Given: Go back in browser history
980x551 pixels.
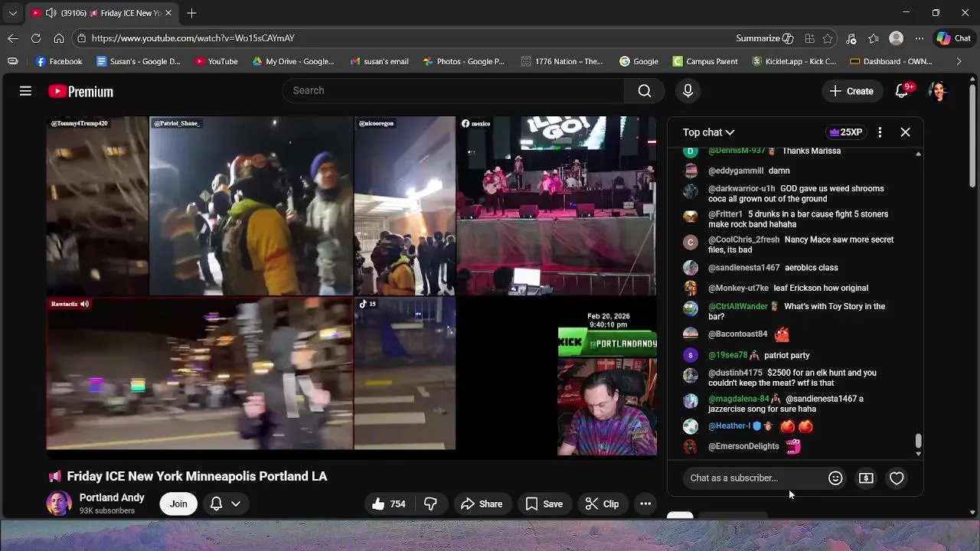Looking at the screenshot, I should (x=13, y=38).
